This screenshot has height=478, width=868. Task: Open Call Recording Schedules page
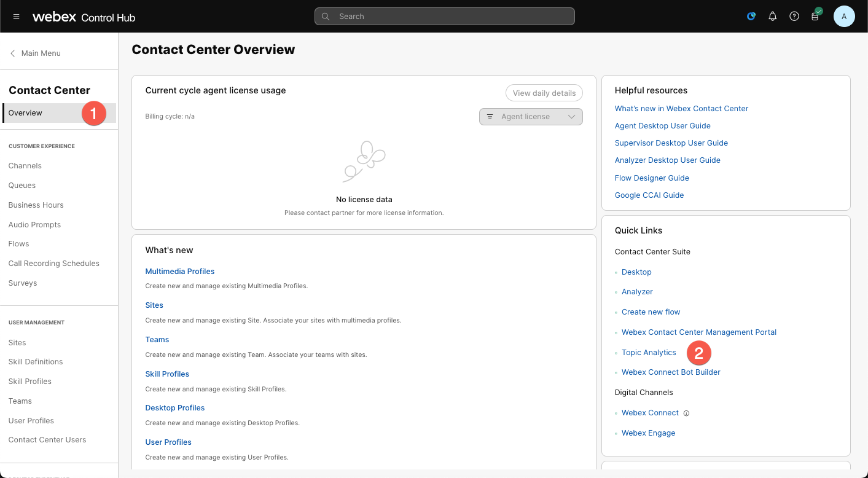[53, 264]
